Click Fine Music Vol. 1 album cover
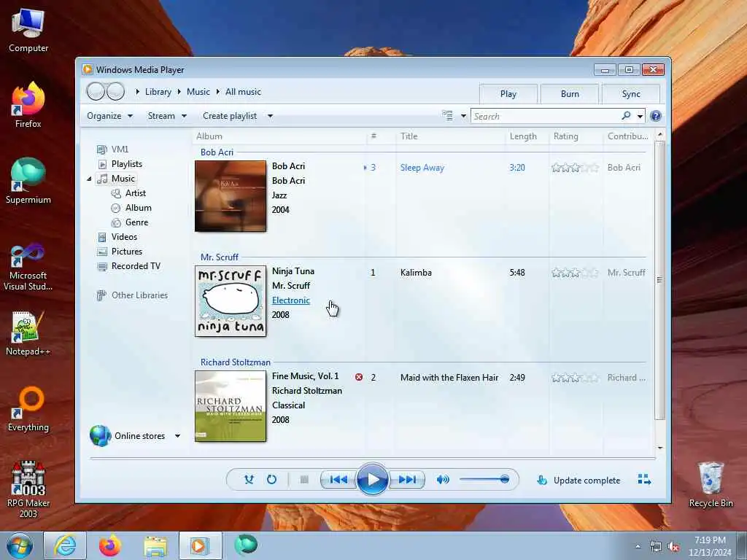 pyautogui.click(x=231, y=406)
